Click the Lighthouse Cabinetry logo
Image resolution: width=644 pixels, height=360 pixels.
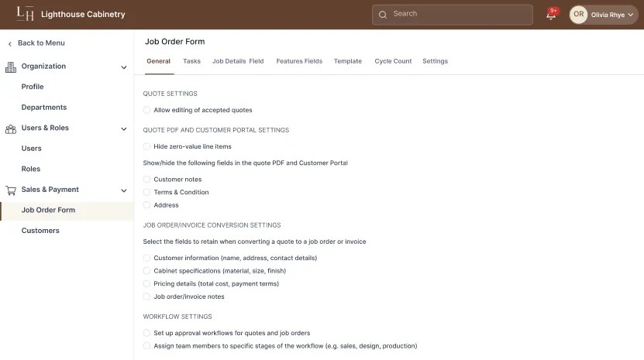[x=26, y=14]
